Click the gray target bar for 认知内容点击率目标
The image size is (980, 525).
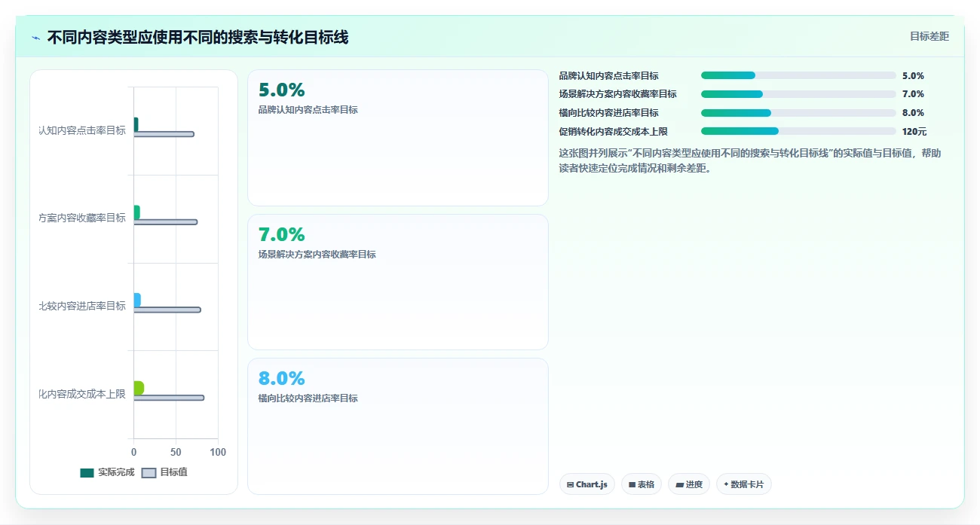pyautogui.click(x=164, y=134)
